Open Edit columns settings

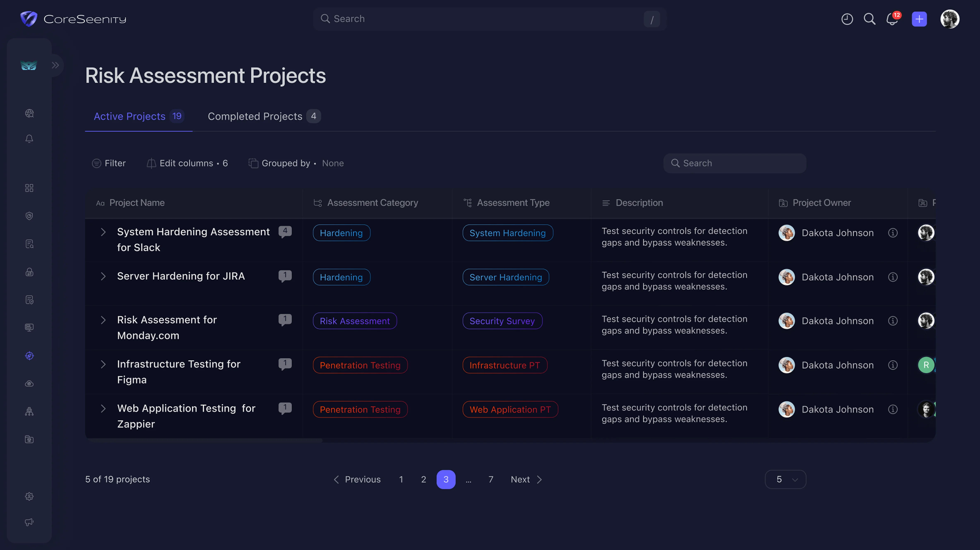click(x=187, y=163)
